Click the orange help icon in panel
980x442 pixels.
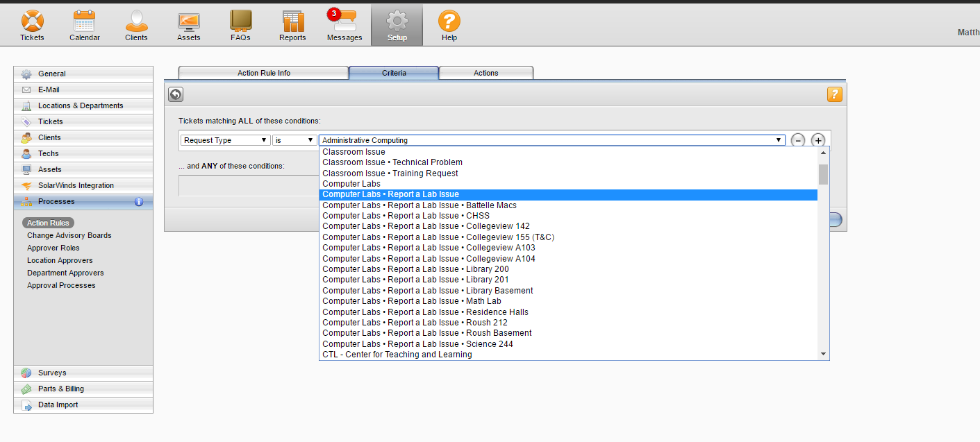(x=835, y=94)
